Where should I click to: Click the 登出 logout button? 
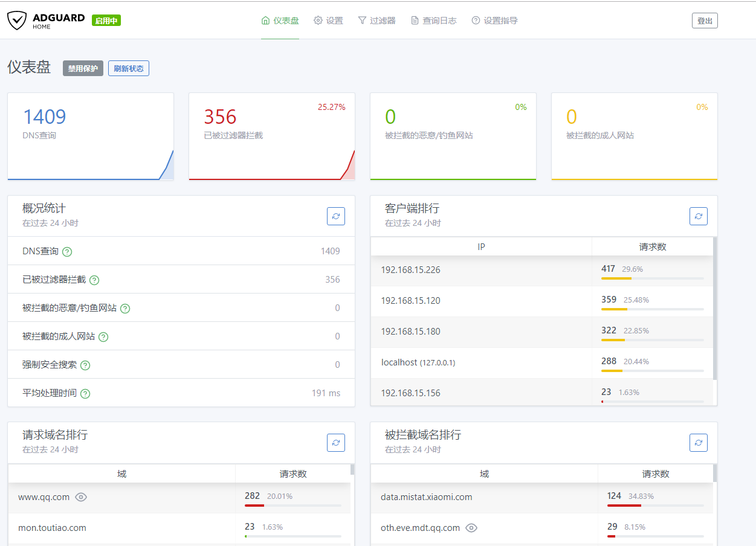(705, 21)
